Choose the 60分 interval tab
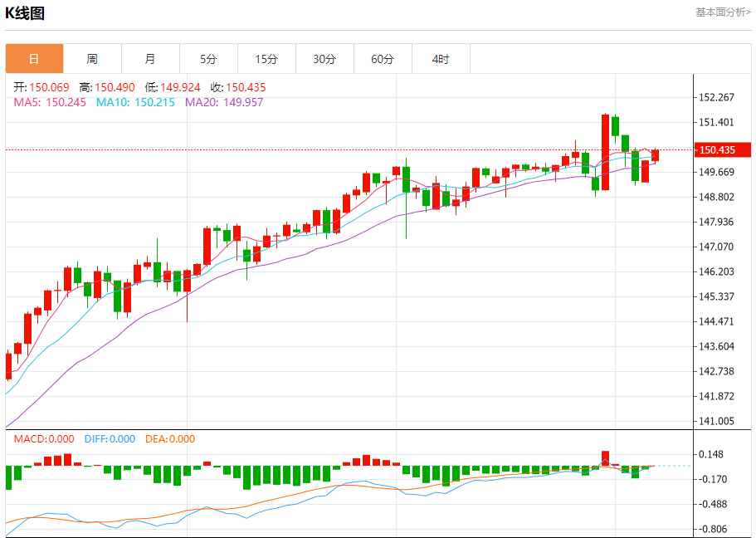The image size is (756, 538). click(383, 59)
